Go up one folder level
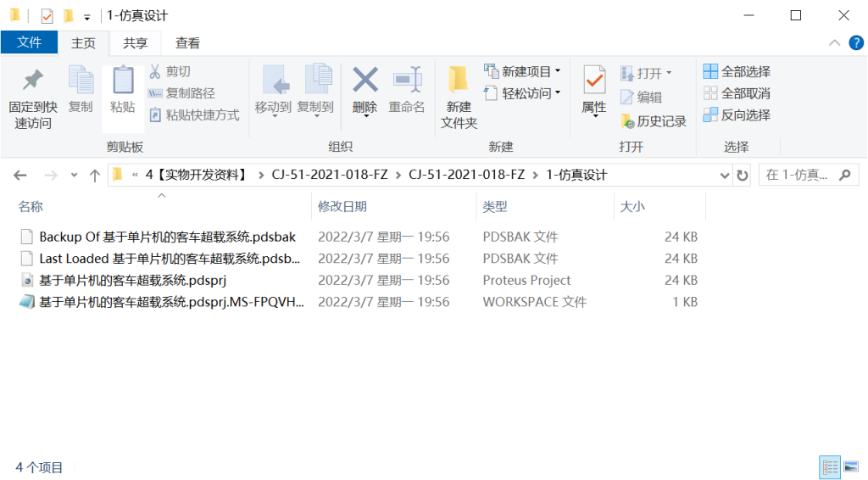868x480 pixels. [95, 176]
